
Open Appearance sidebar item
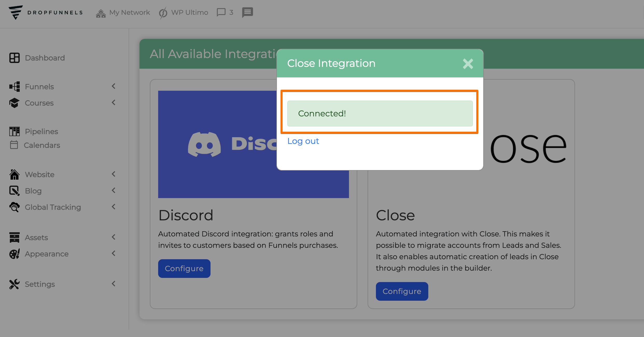(47, 254)
